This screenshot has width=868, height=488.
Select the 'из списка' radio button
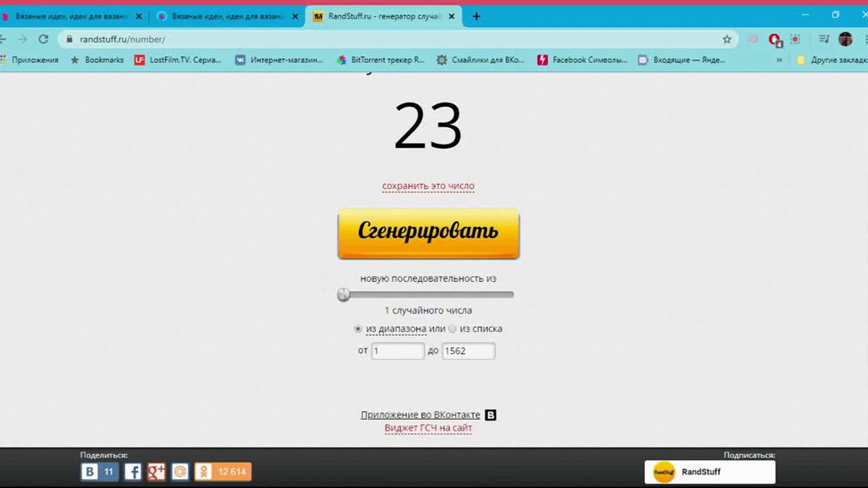point(452,329)
